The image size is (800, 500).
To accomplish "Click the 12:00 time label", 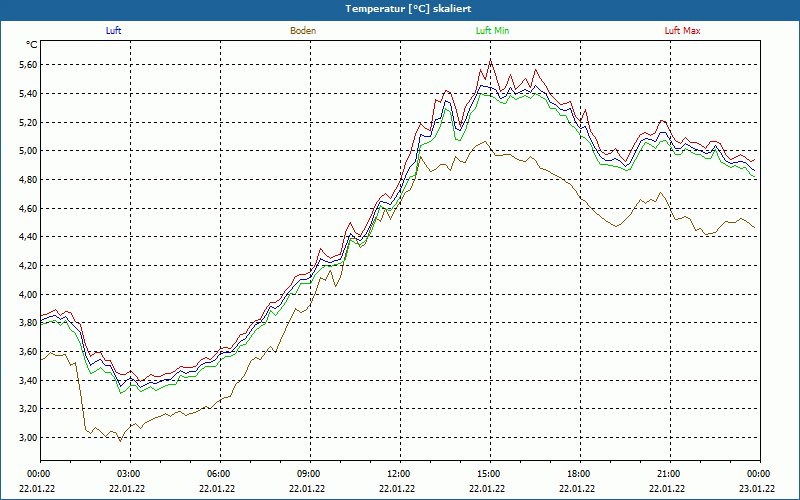I will tap(400, 474).
